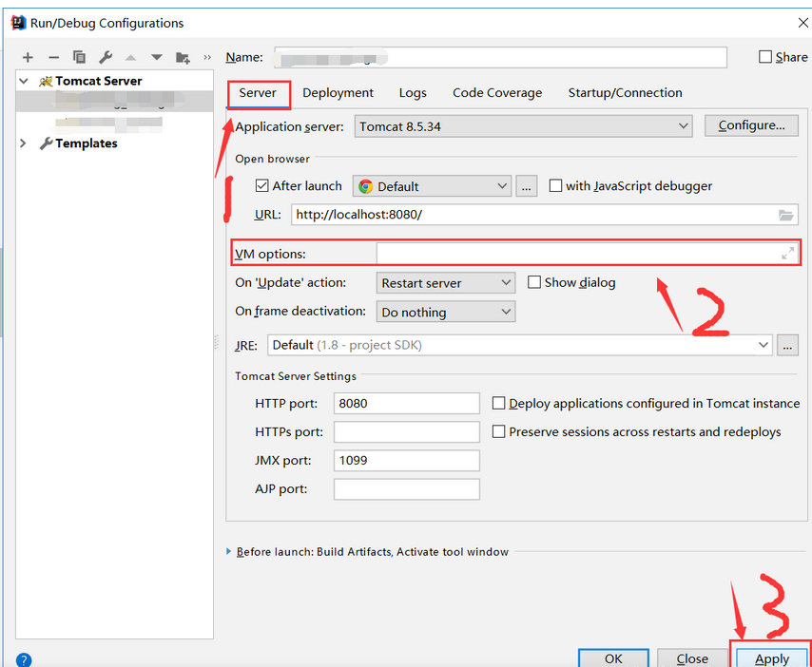Click the HTTP port field
The image size is (812, 667).
click(x=407, y=403)
